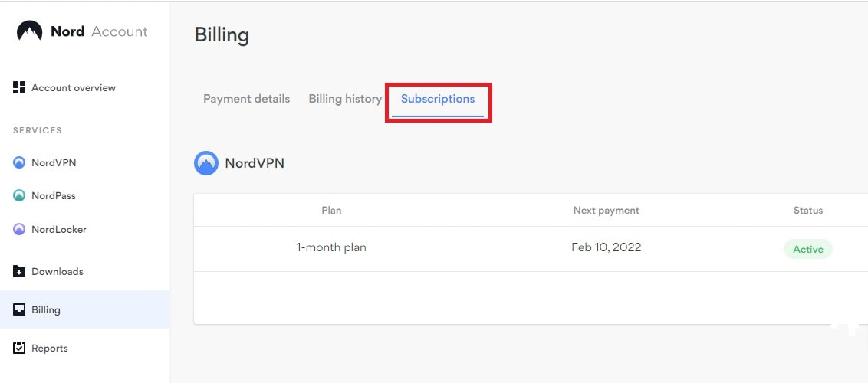Click the Plan column header
This screenshot has width=868, height=383.
(x=331, y=210)
